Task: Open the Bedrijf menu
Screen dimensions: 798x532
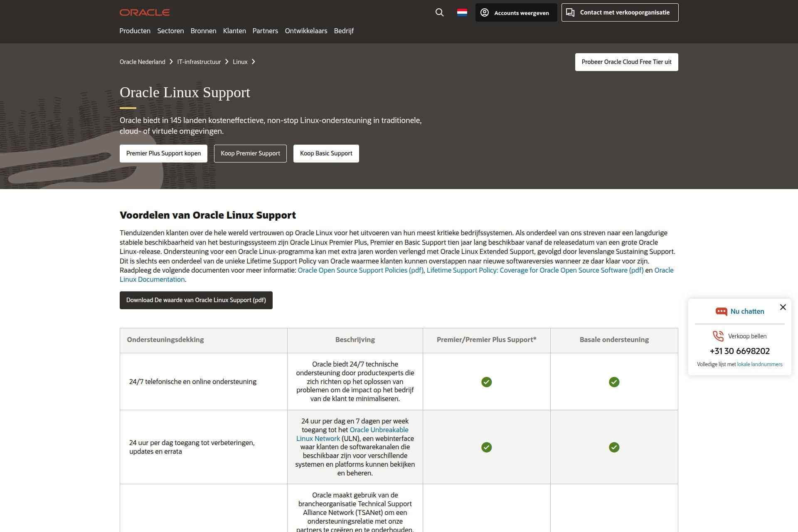Action: [x=344, y=31]
